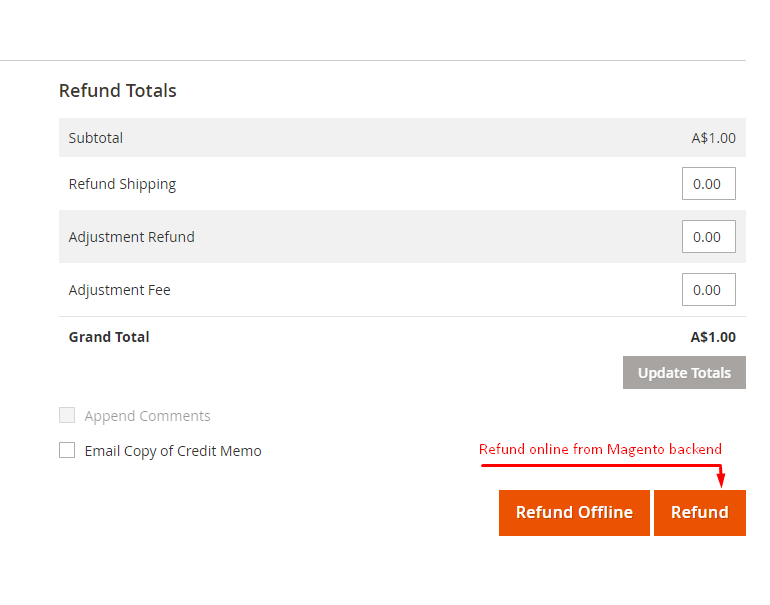Screen dimensions: 770x605
Task: Click the Adjustment Fee label text
Action: [x=119, y=290]
